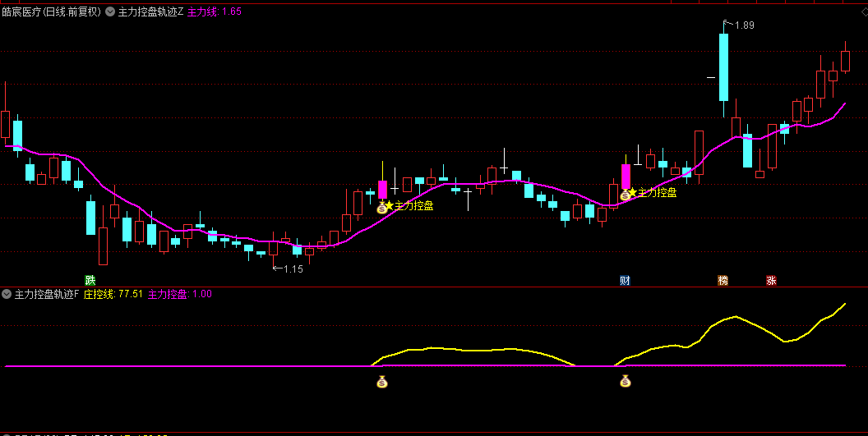Click the right 主力控盘 signal label
Viewport: 868px width, 436px height.
(x=658, y=193)
